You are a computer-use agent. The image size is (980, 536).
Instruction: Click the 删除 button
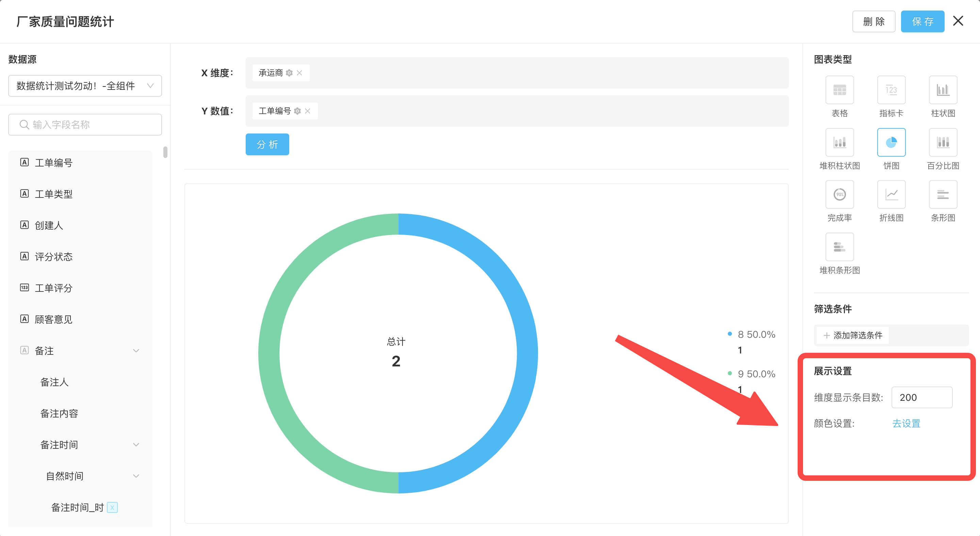pos(873,21)
